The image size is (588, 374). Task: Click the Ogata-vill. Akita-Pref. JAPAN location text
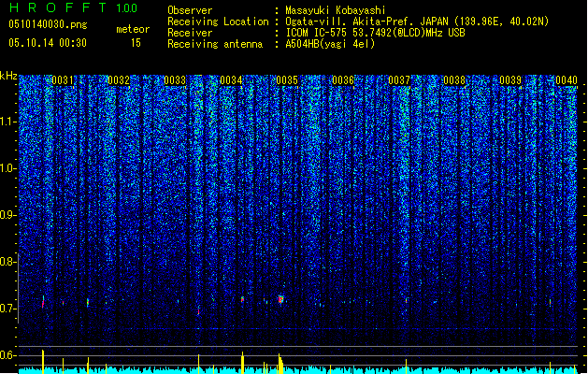tap(417, 22)
